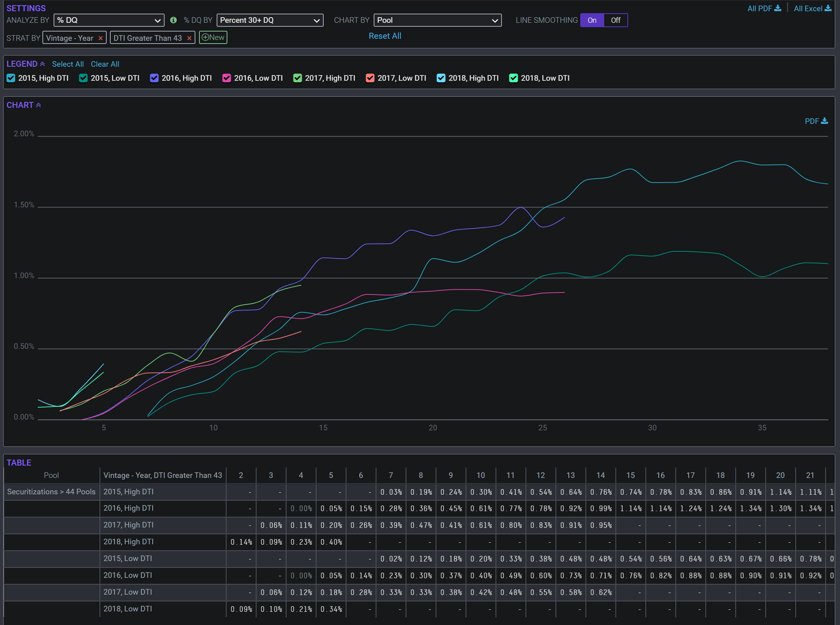
Task: Add a new strat with the New plus icon
Action: [x=206, y=38]
